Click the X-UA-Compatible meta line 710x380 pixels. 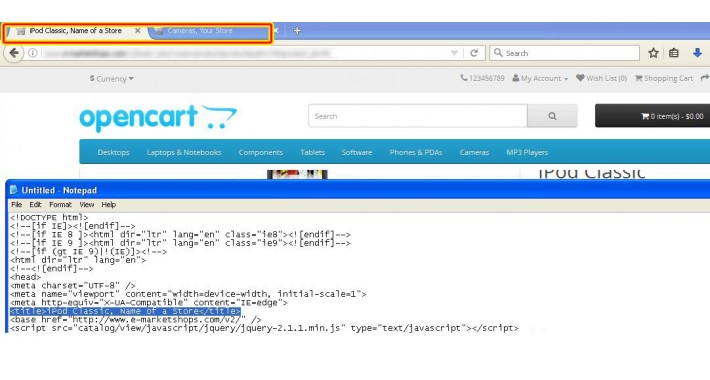[149, 303]
